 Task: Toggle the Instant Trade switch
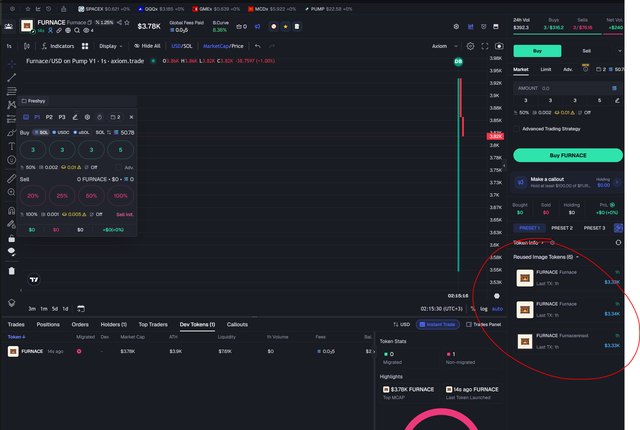pyautogui.click(x=438, y=324)
